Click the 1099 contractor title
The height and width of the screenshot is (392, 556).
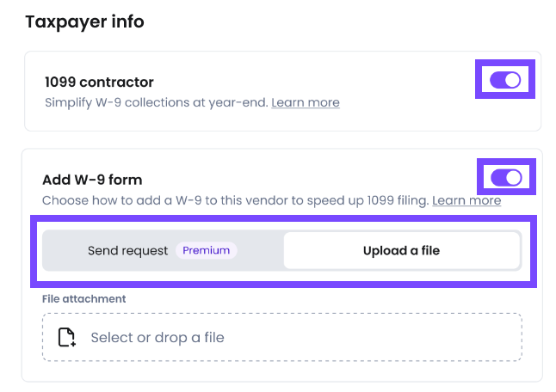tap(99, 83)
